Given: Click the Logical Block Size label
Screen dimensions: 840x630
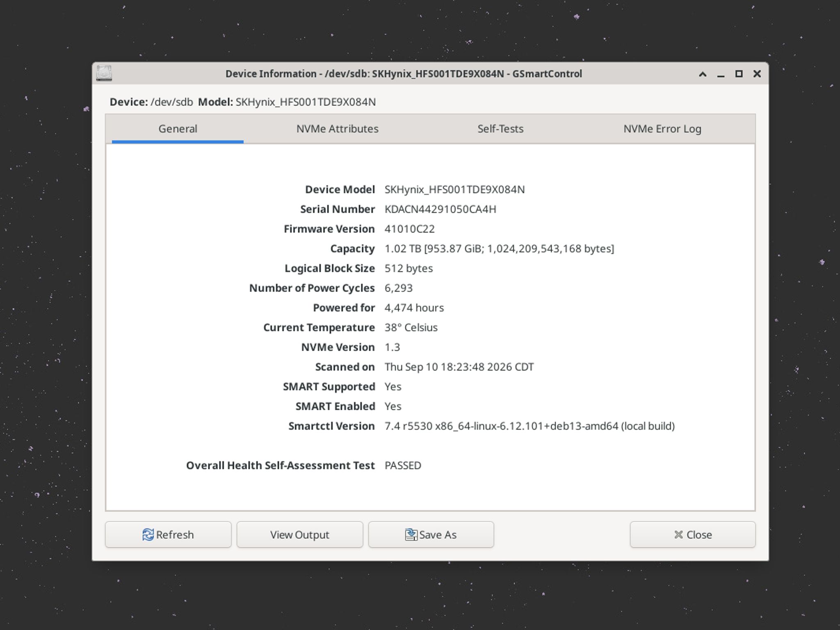Looking at the screenshot, I should point(330,268).
